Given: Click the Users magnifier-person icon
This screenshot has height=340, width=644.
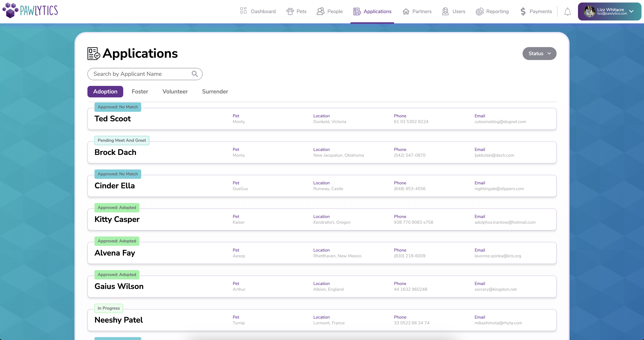Looking at the screenshot, I should [445, 11].
